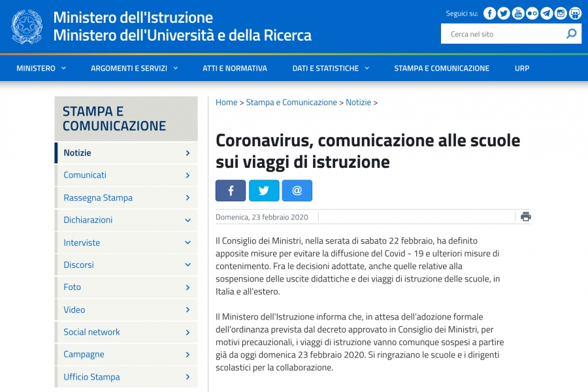Viewport: 588px width, 392px height.
Task: Open the YouTube channel icon in header
Action: tap(518, 13)
